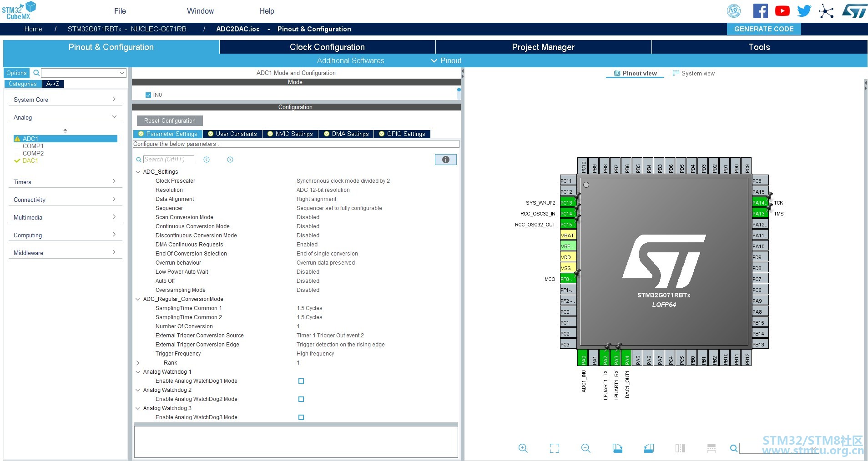Open the peripheral search dropdown
The image size is (868, 461).
coord(121,73)
